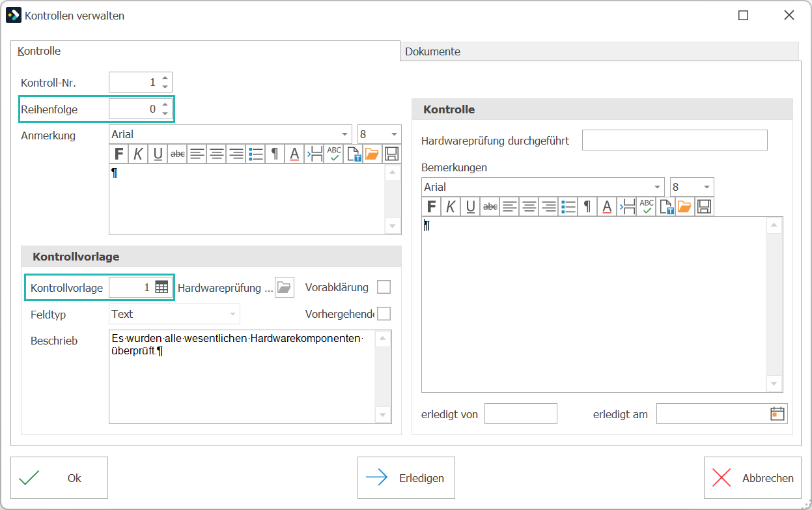Open font color in Anmerkung toolbar
This screenshot has height=510, width=812.
(294, 154)
